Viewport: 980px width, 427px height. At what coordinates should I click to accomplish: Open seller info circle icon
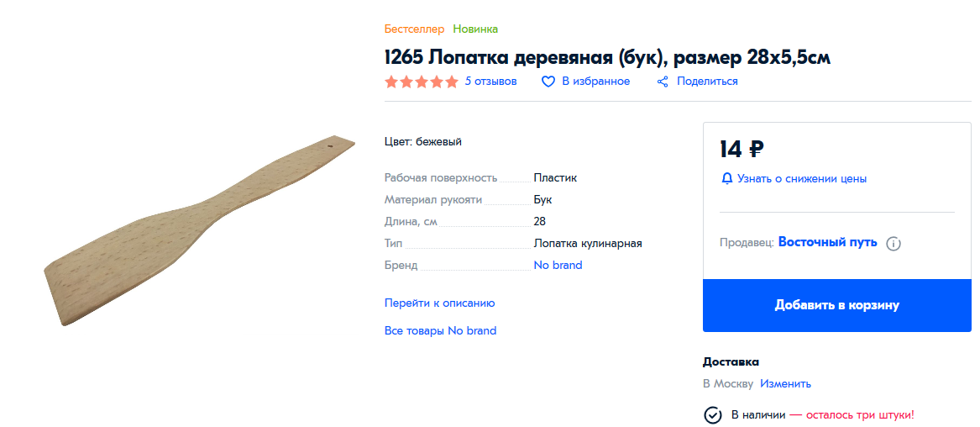pos(894,244)
